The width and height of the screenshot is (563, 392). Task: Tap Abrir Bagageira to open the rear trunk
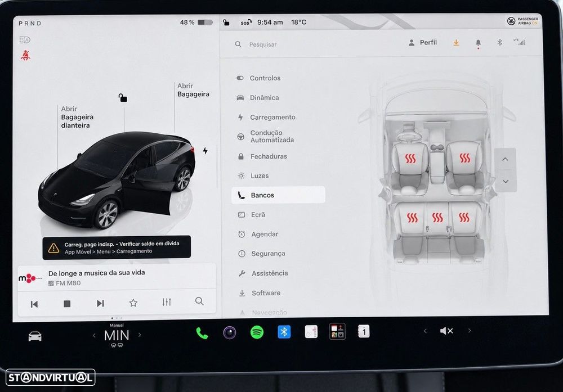pyautogui.click(x=193, y=90)
